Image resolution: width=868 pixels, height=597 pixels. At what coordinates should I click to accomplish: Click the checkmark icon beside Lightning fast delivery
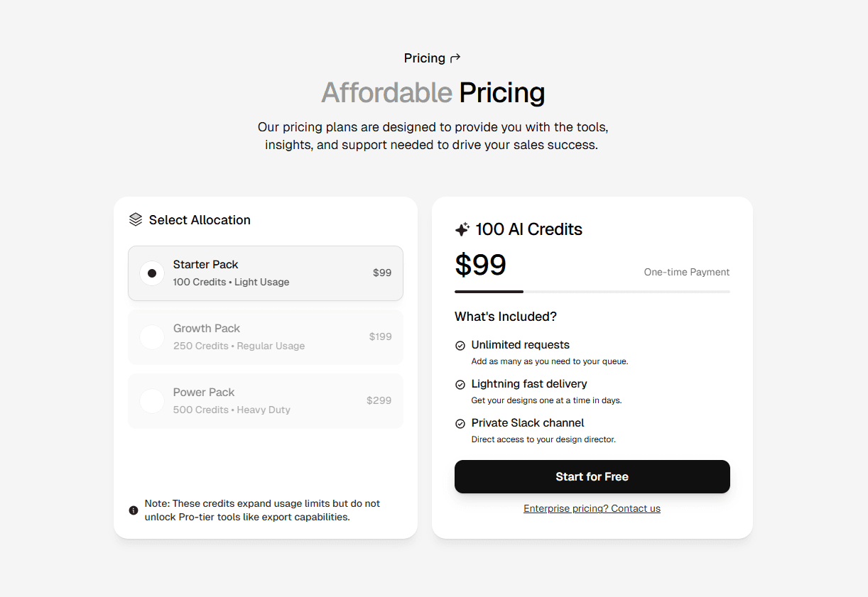point(460,384)
